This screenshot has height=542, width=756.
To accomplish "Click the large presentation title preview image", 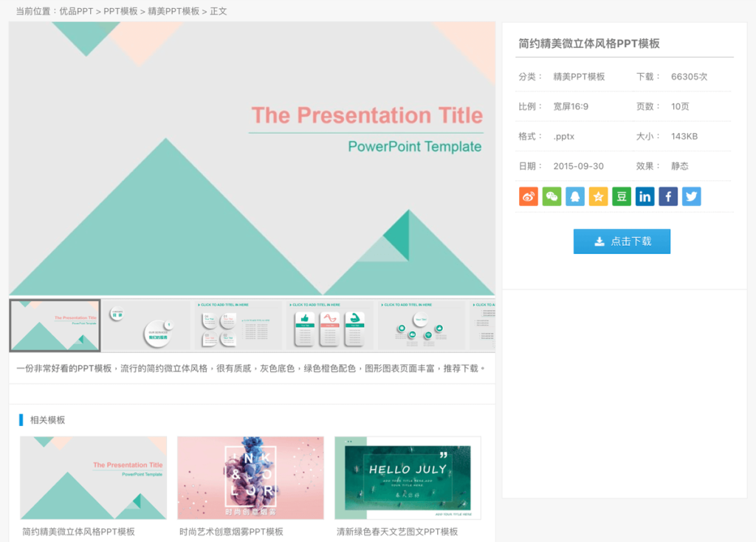I will [252, 158].
